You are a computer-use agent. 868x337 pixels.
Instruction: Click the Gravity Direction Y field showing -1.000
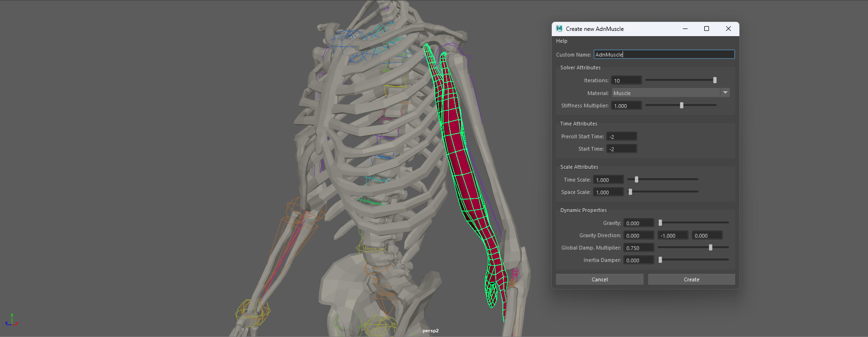coord(672,235)
